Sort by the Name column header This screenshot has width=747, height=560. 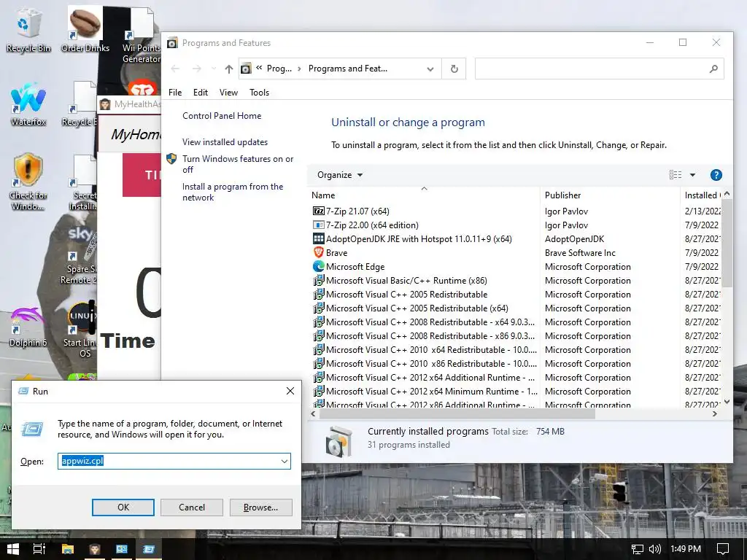[424, 195]
